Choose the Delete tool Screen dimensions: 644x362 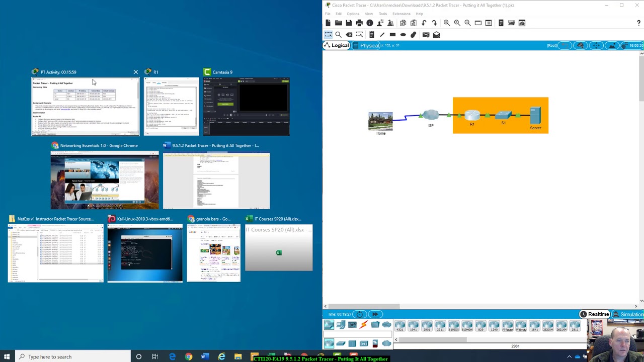point(349,35)
